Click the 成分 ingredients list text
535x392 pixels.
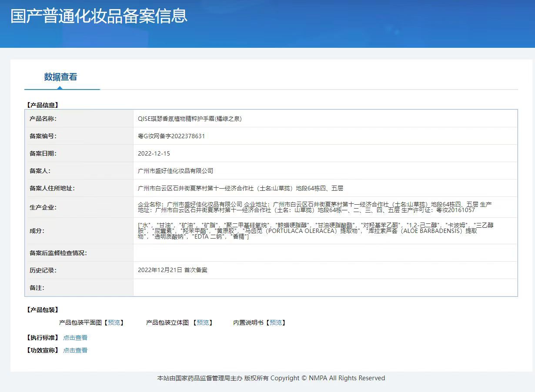click(x=315, y=231)
